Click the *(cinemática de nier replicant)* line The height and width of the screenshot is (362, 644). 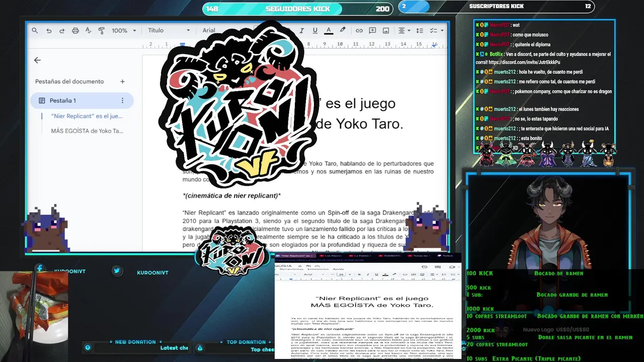point(231,196)
